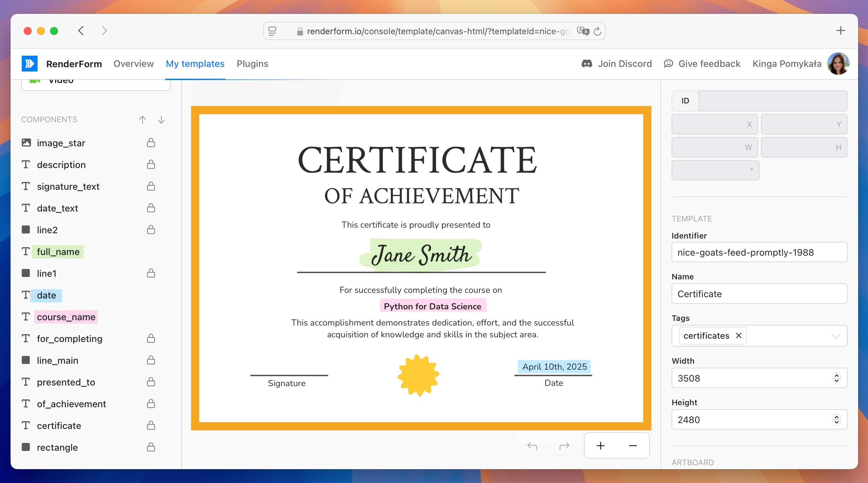The height and width of the screenshot is (483, 868).
Task: Move component down with the arrow icon
Action: point(161,120)
